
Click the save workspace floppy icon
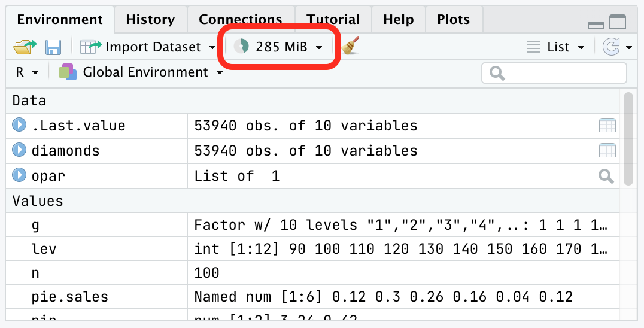click(53, 47)
